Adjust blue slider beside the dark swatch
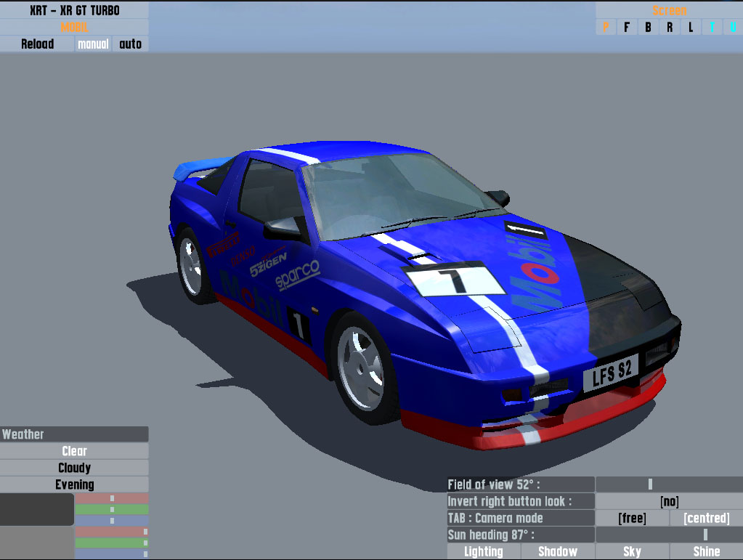 (112, 520)
